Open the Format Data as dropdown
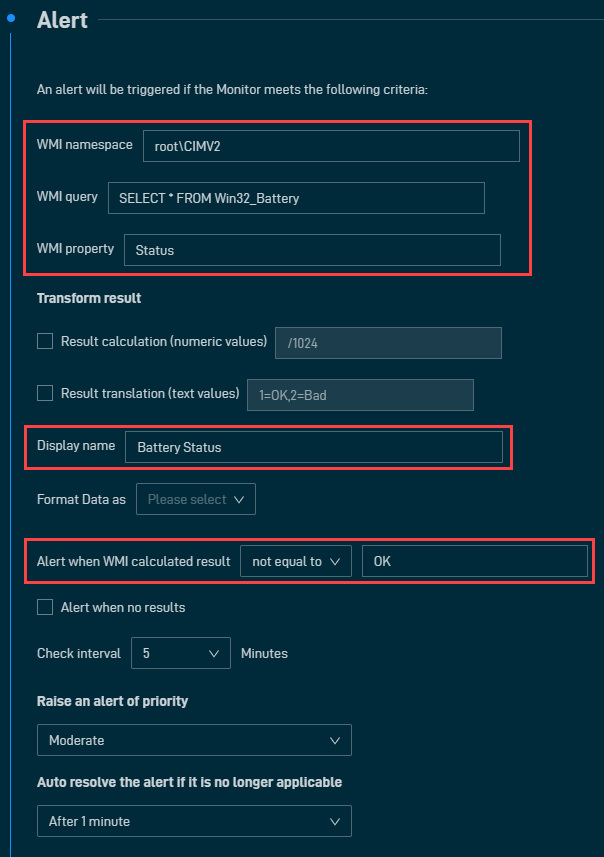Image resolution: width=604 pixels, height=857 pixels. point(196,499)
